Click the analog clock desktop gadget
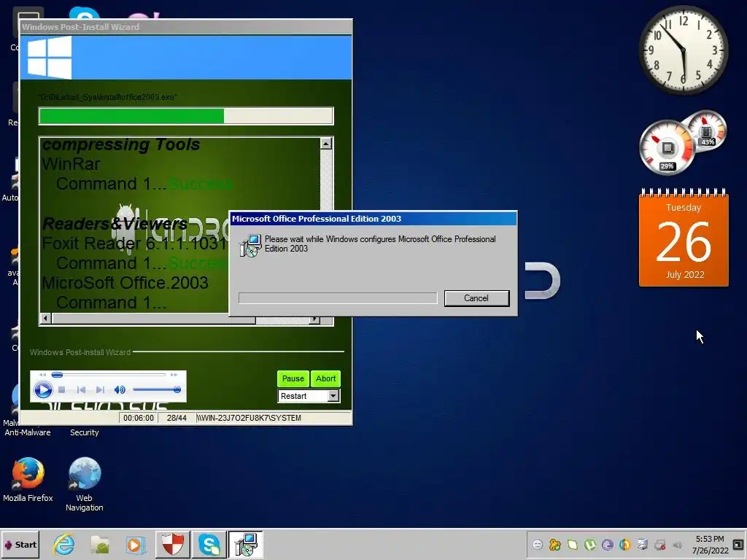747x560 pixels. [683, 50]
